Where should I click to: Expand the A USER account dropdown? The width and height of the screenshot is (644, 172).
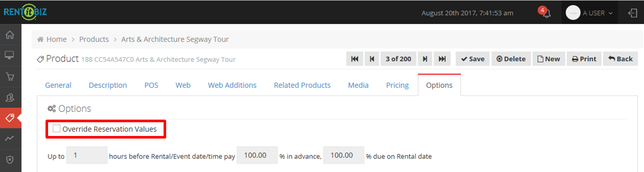pyautogui.click(x=589, y=13)
